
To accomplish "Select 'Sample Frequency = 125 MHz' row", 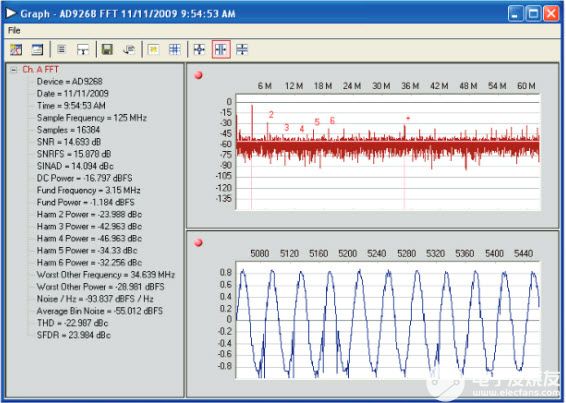I will tap(92, 118).
